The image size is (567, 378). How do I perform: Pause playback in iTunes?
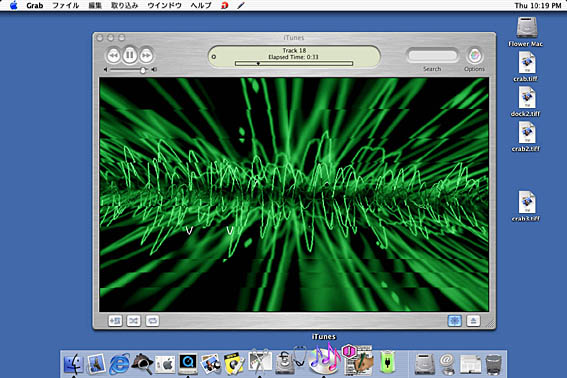pyautogui.click(x=129, y=55)
